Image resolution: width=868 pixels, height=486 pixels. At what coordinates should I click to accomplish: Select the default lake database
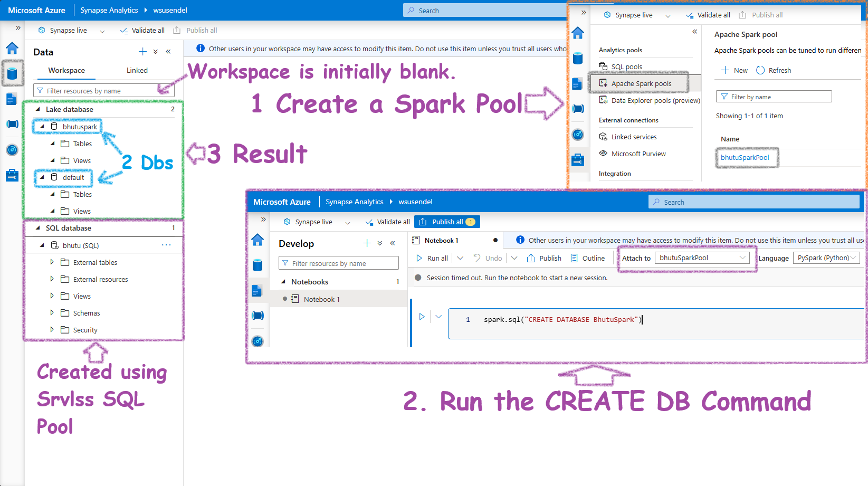(73, 177)
